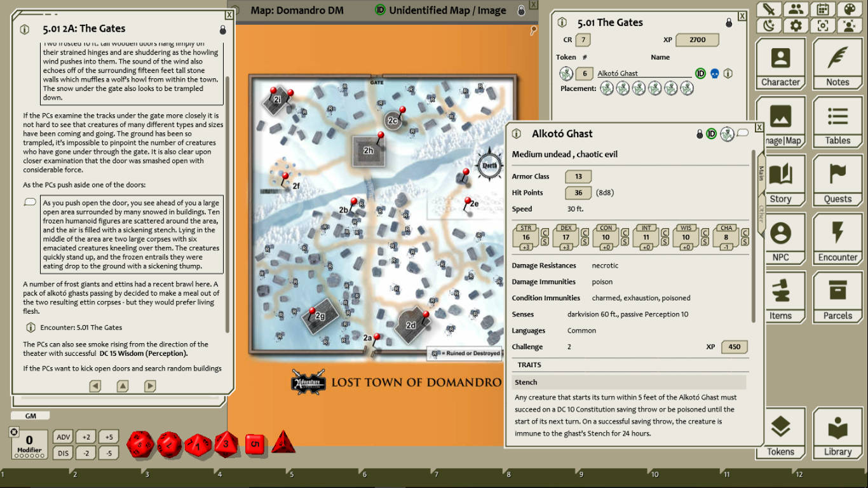Open Options with the gear icon
Screen dimensions: 868x488
click(x=796, y=25)
